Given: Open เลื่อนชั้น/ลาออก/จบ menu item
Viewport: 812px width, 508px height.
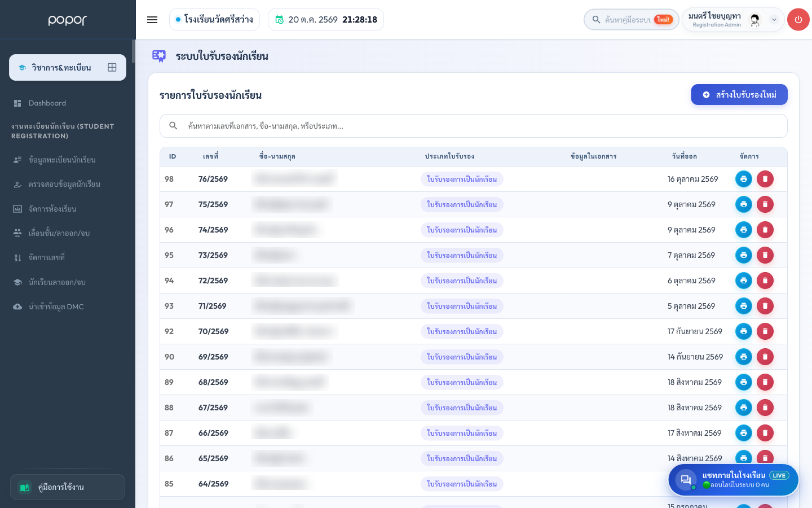Looking at the screenshot, I should (x=59, y=233).
